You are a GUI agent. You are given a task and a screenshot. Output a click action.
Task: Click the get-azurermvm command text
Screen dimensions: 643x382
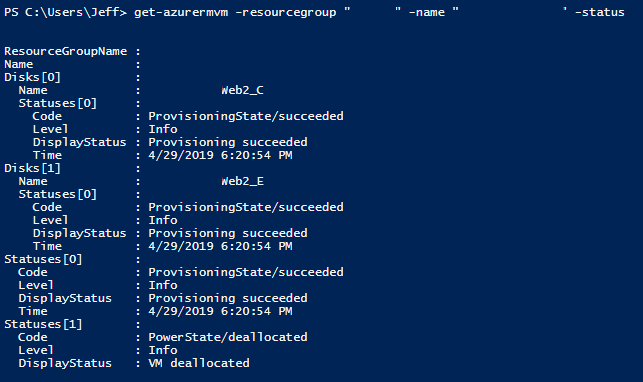coord(181,13)
